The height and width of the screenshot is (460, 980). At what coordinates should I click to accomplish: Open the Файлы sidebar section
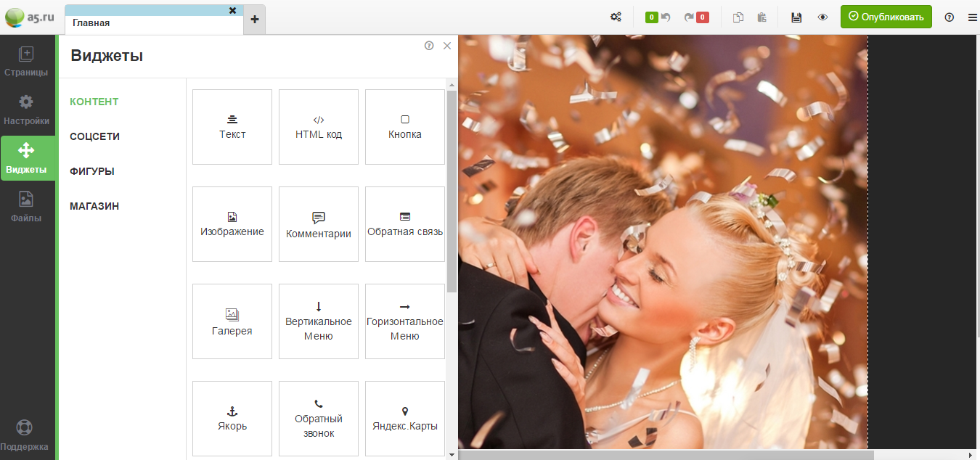[26, 208]
